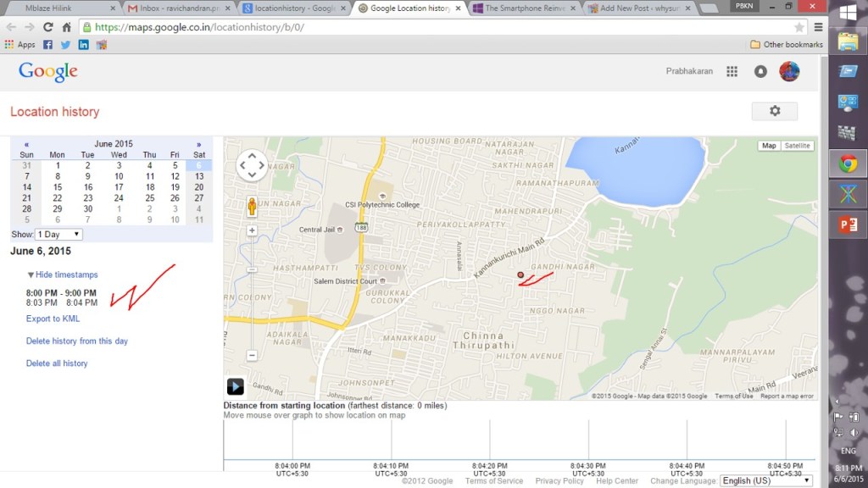Collapse the Hide timestamps section
This screenshot has width=868, height=488.
pyautogui.click(x=63, y=274)
